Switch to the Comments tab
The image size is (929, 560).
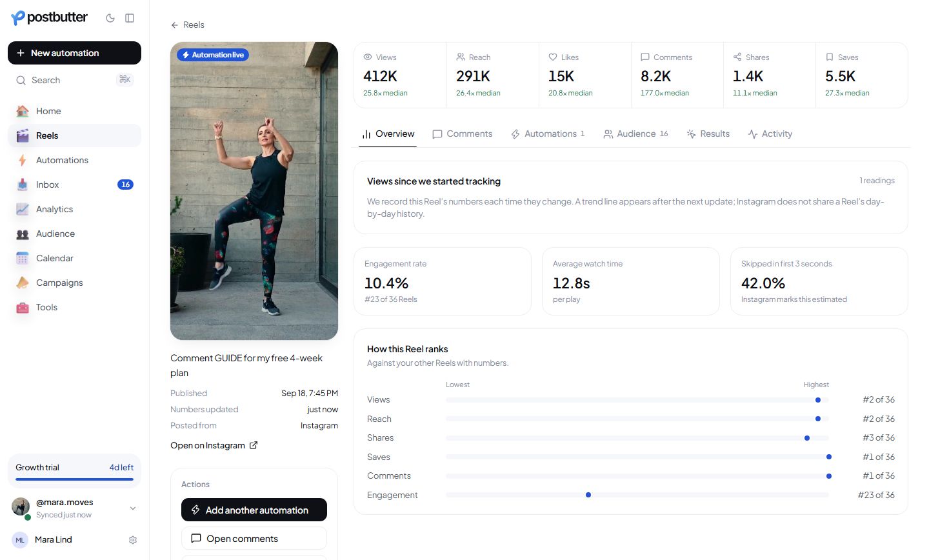pyautogui.click(x=463, y=134)
